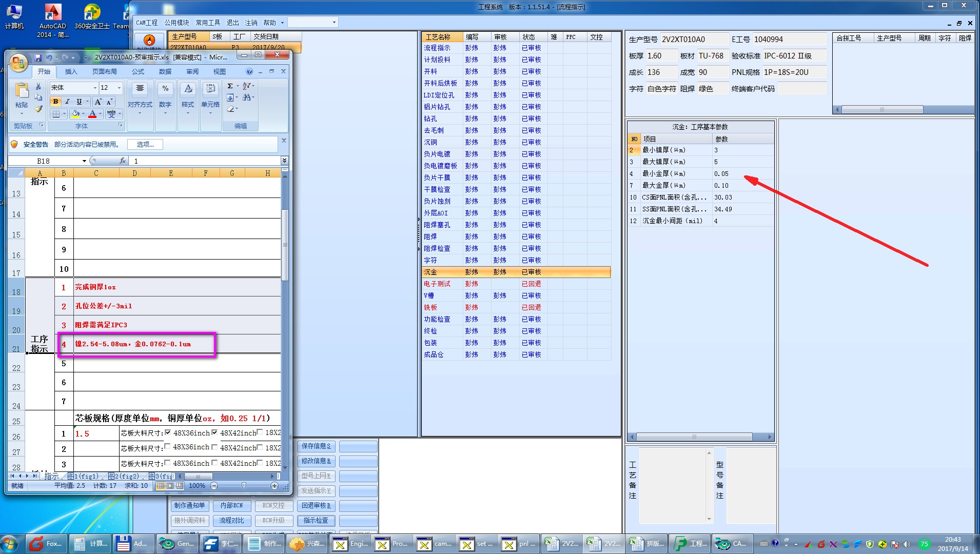Tick the 48X36inch checkbox in row 27
The width and height of the screenshot is (980, 554).
point(167,447)
